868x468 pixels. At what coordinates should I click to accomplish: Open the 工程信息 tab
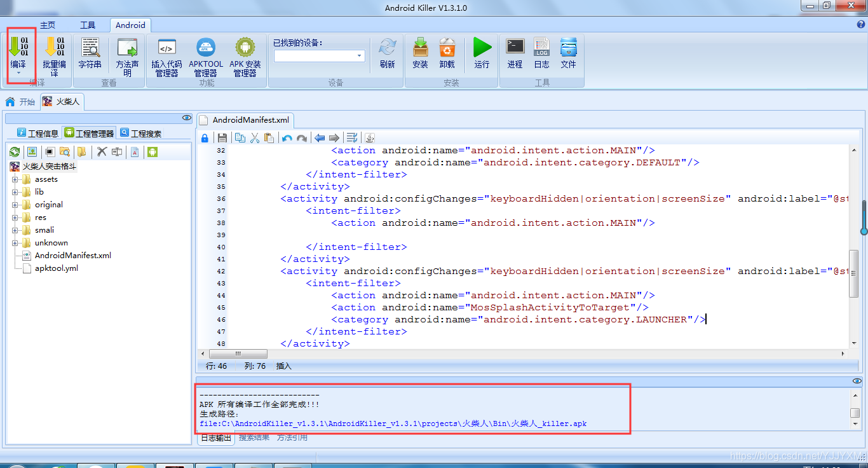coord(37,134)
